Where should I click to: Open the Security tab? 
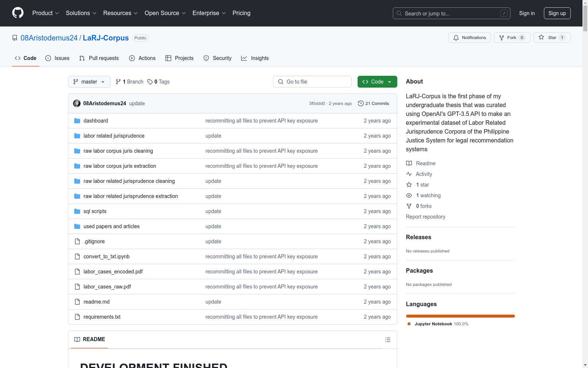[x=218, y=58]
